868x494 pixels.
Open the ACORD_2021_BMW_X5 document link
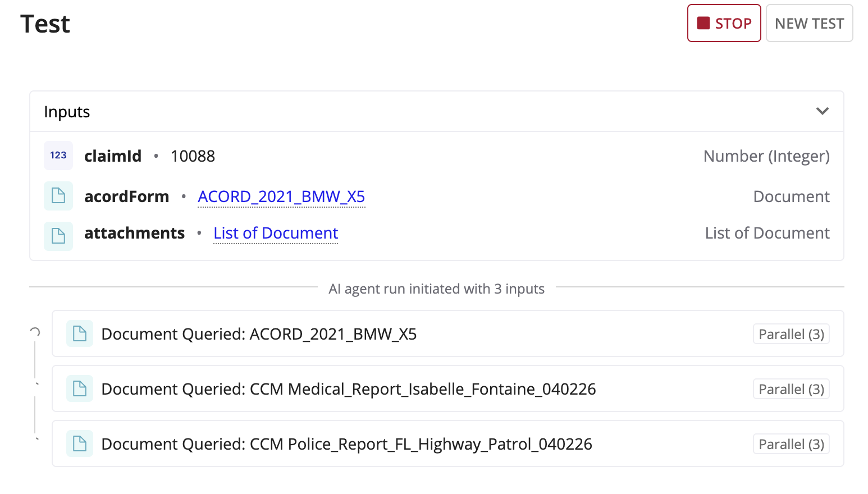click(281, 196)
